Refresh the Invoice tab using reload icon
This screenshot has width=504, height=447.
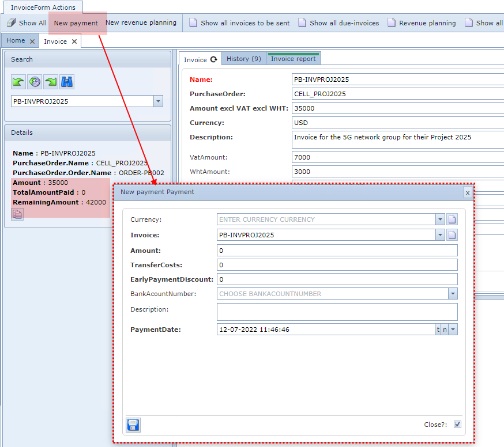[213, 59]
